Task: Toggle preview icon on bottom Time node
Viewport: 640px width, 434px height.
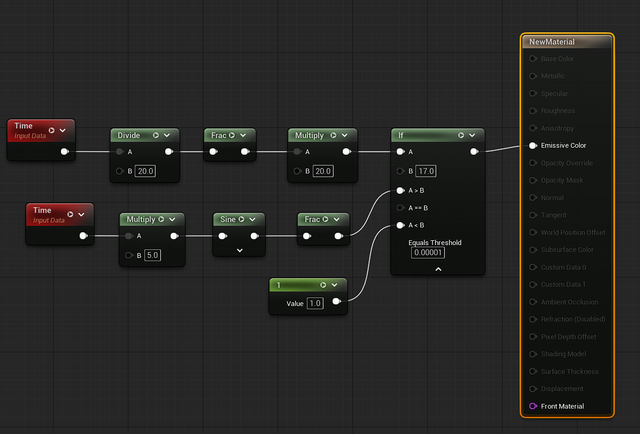Action: coord(70,214)
